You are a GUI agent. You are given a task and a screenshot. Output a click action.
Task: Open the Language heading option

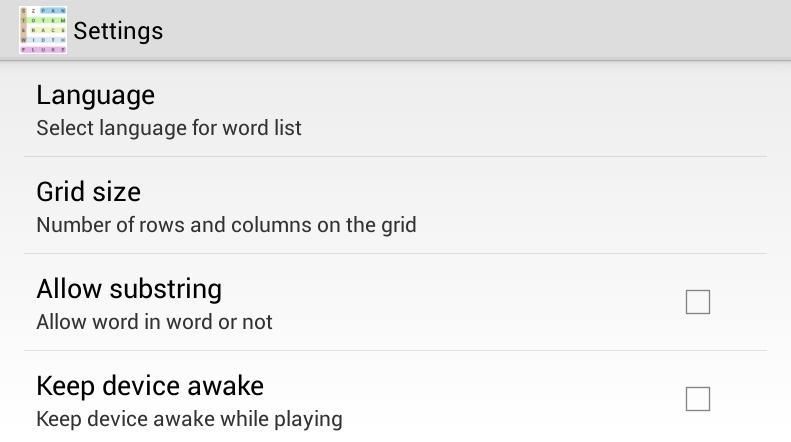pyautogui.click(x=95, y=95)
